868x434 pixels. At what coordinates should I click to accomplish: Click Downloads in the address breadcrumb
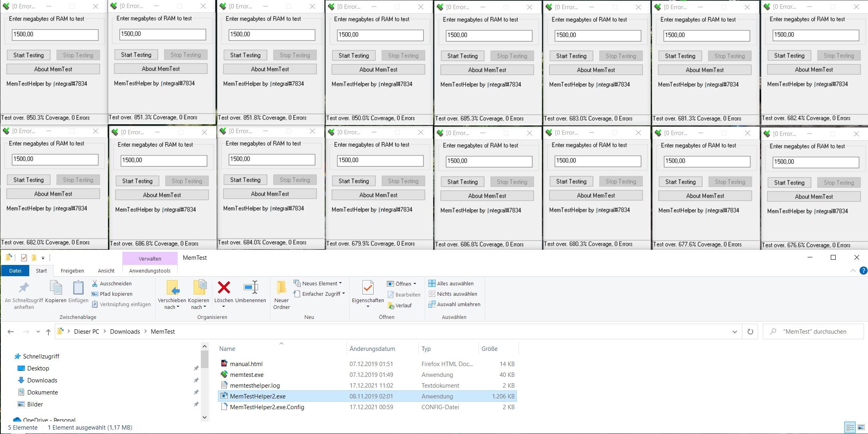[x=125, y=332]
